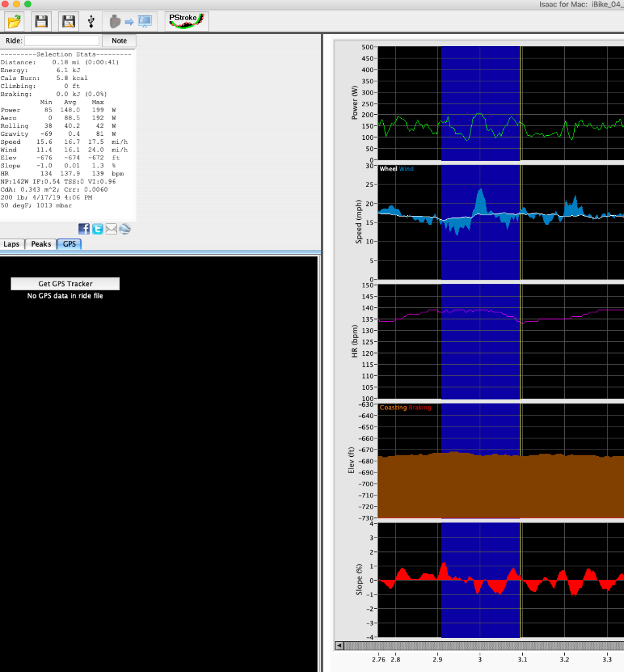
Task: Click the horizontal scrollbar left arrow
Action: click(339, 646)
